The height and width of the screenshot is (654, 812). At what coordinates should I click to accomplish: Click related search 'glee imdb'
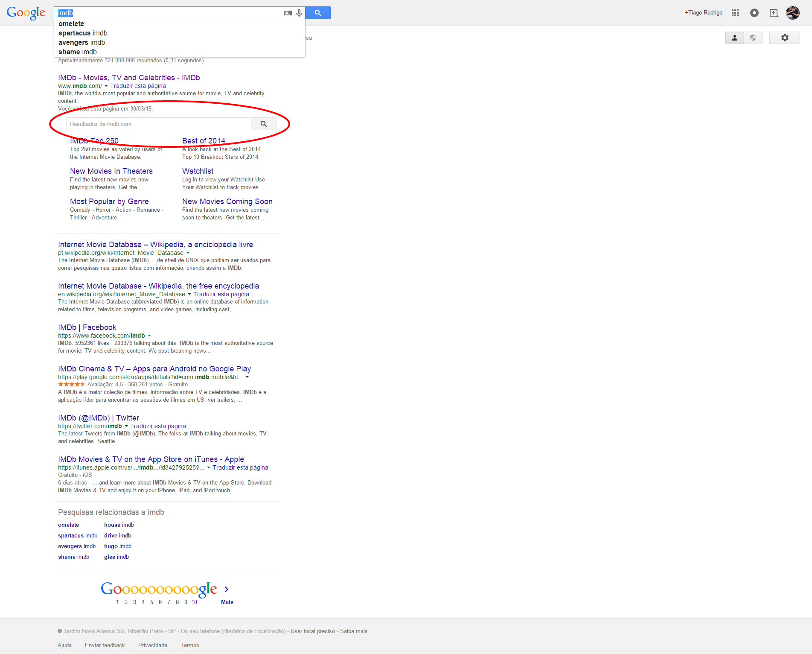point(116,557)
